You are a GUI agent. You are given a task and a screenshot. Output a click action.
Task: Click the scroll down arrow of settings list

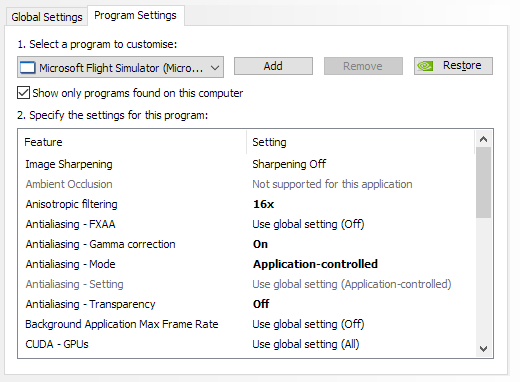pos(483,349)
